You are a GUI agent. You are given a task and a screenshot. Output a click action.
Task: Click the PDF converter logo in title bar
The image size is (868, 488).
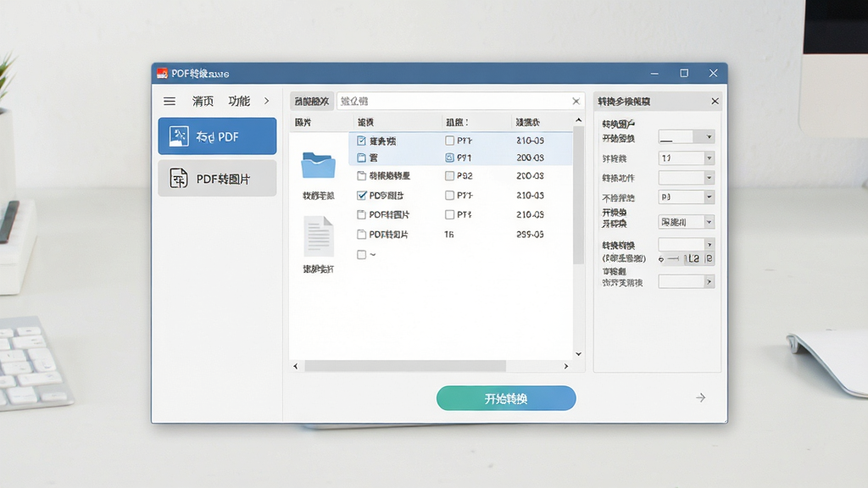click(162, 73)
